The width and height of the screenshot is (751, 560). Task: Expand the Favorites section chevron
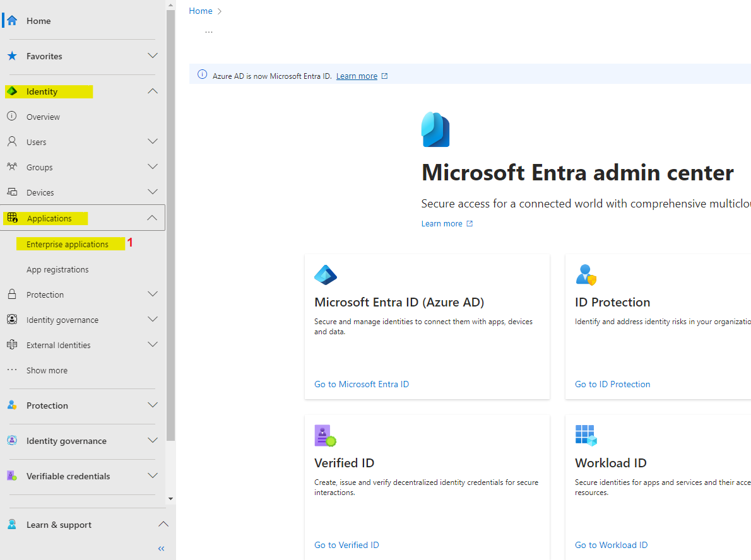[x=152, y=56]
